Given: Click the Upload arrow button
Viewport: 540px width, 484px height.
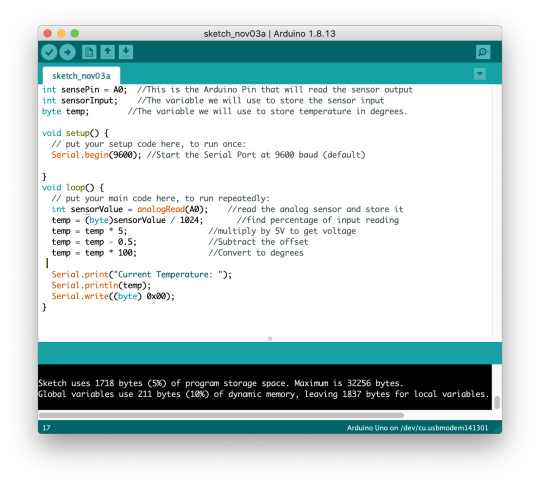Looking at the screenshot, I should click(68, 52).
